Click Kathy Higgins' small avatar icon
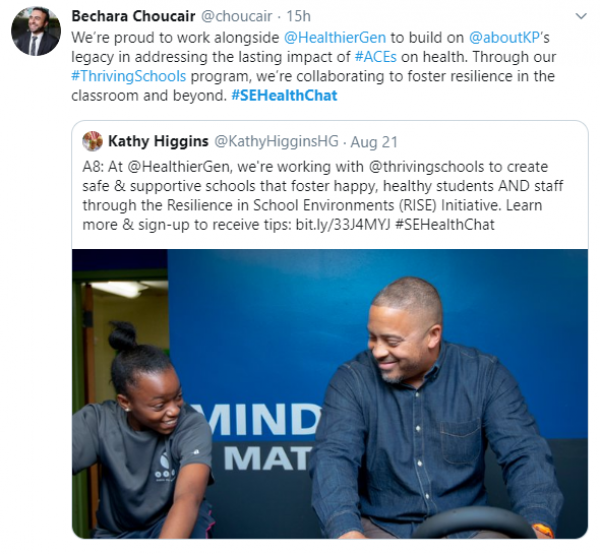The image size is (600, 554). [92, 141]
